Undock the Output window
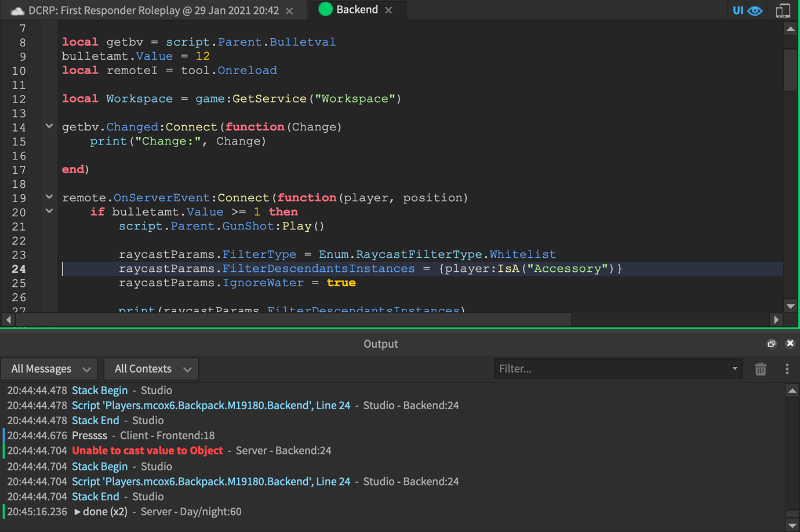This screenshot has width=800, height=532. (x=771, y=343)
